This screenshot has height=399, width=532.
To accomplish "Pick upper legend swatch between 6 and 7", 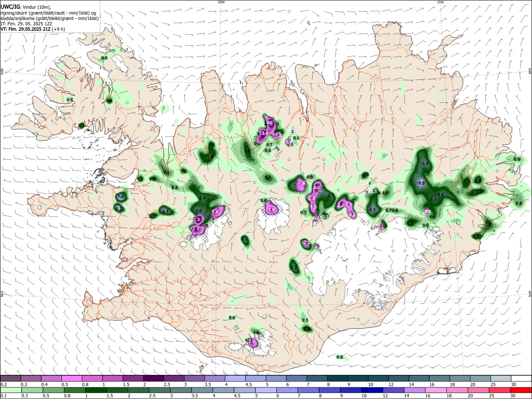I will pos(296,379).
